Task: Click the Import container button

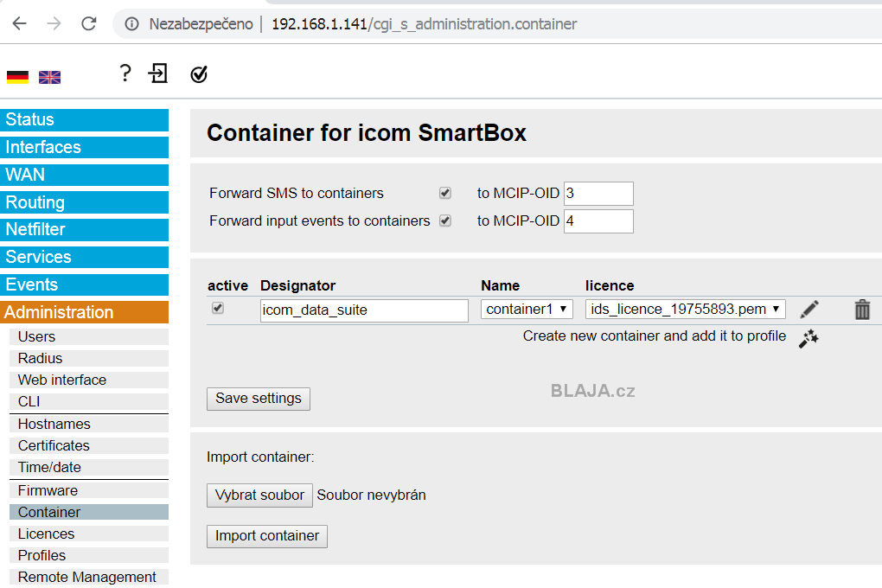Action: (x=267, y=536)
